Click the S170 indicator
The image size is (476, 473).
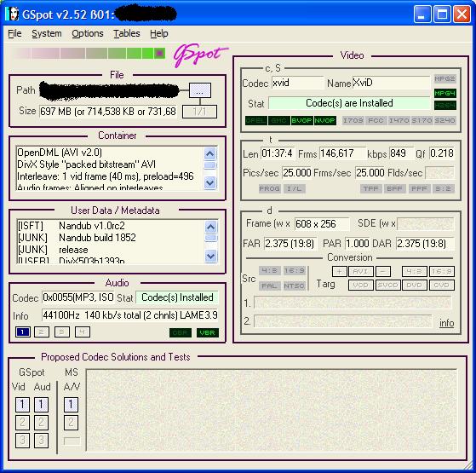[x=422, y=121]
